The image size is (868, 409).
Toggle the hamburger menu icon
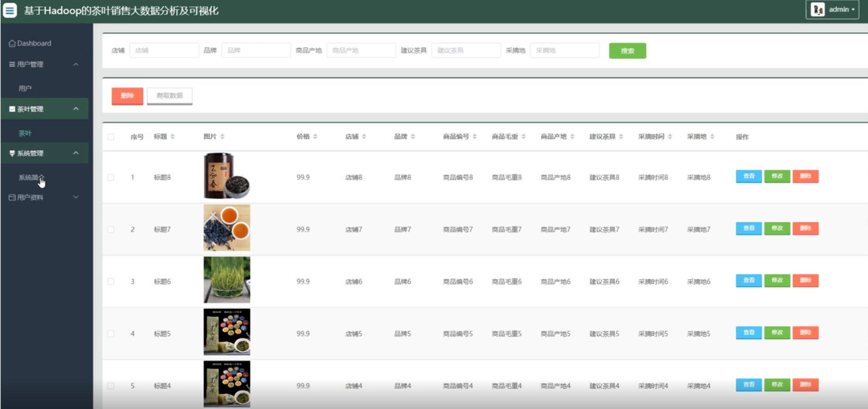tap(10, 10)
